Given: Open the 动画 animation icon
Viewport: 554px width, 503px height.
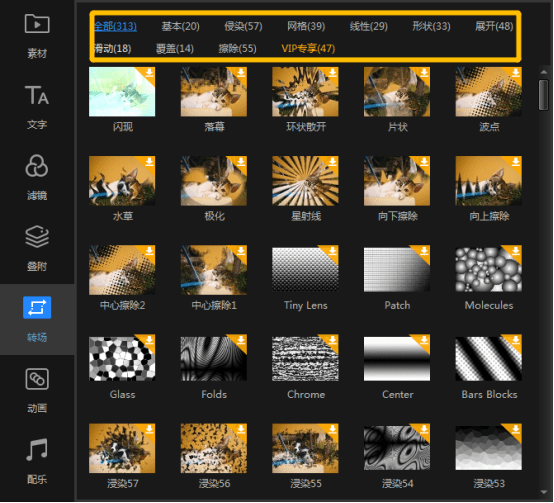Looking at the screenshot, I should 37,379.
